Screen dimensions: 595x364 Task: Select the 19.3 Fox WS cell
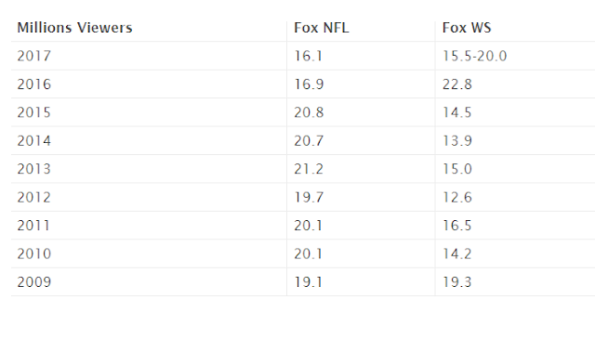click(x=457, y=282)
